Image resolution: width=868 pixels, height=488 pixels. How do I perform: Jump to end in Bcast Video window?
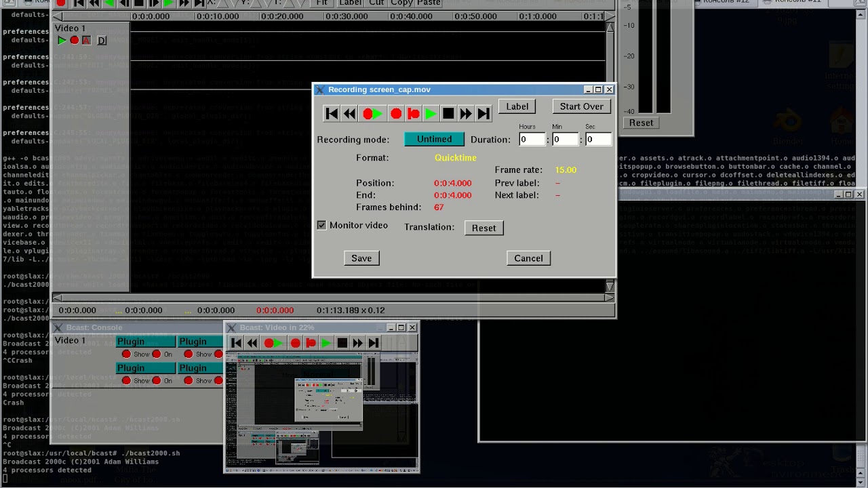373,343
